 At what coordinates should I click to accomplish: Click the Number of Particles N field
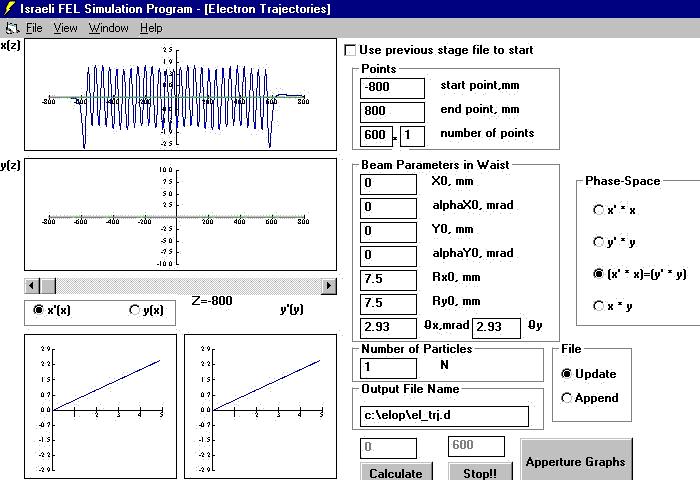388,368
